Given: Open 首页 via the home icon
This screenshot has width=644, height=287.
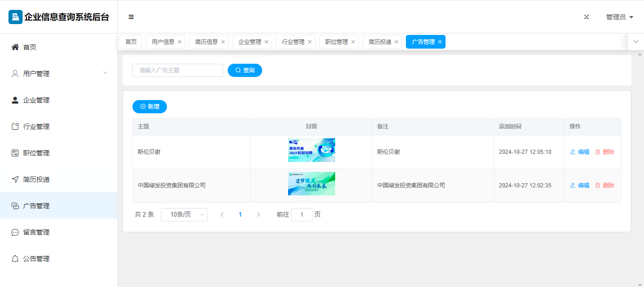Looking at the screenshot, I should tap(15, 47).
